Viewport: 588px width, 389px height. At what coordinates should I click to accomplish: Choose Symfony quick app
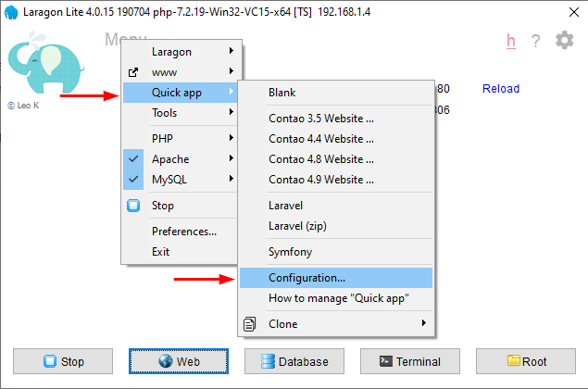[x=336, y=252]
